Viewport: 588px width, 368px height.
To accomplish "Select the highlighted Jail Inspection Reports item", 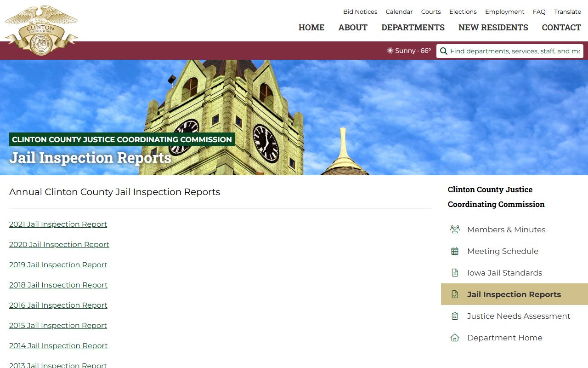I will (x=514, y=294).
